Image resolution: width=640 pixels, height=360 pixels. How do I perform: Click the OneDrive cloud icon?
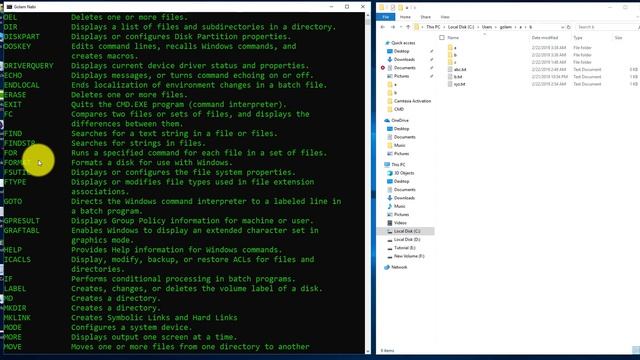pyautogui.click(x=387, y=120)
